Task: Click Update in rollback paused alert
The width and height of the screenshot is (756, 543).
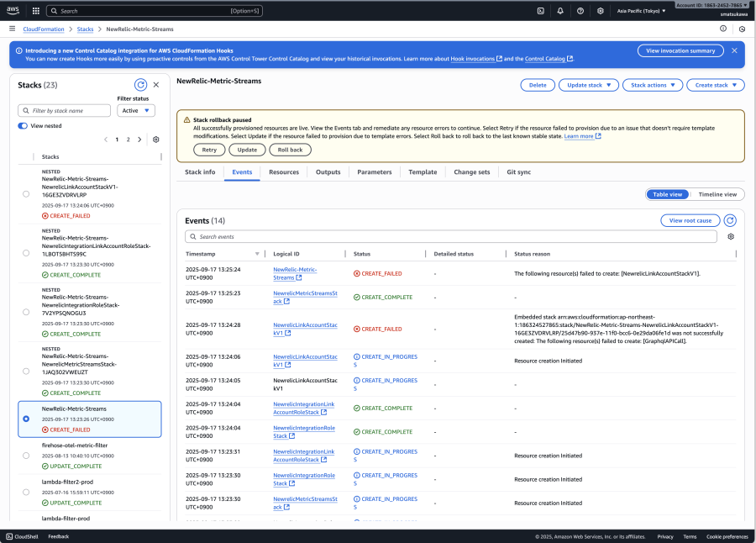Action: (247, 150)
